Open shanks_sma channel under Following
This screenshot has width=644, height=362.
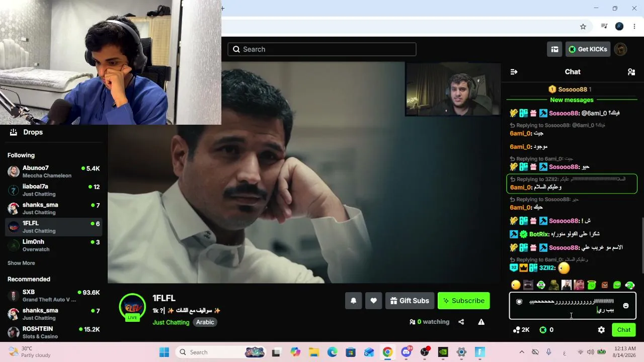pyautogui.click(x=54, y=208)
